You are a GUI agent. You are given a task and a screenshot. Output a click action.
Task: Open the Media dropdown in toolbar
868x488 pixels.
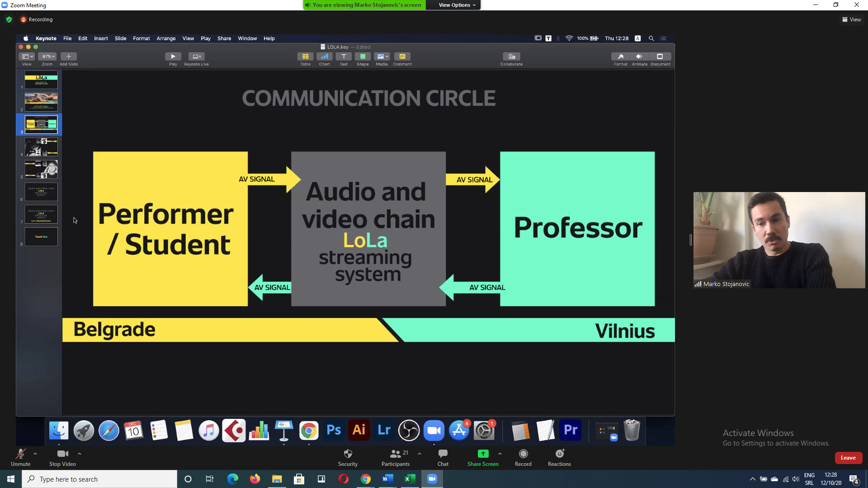point(382,56)
